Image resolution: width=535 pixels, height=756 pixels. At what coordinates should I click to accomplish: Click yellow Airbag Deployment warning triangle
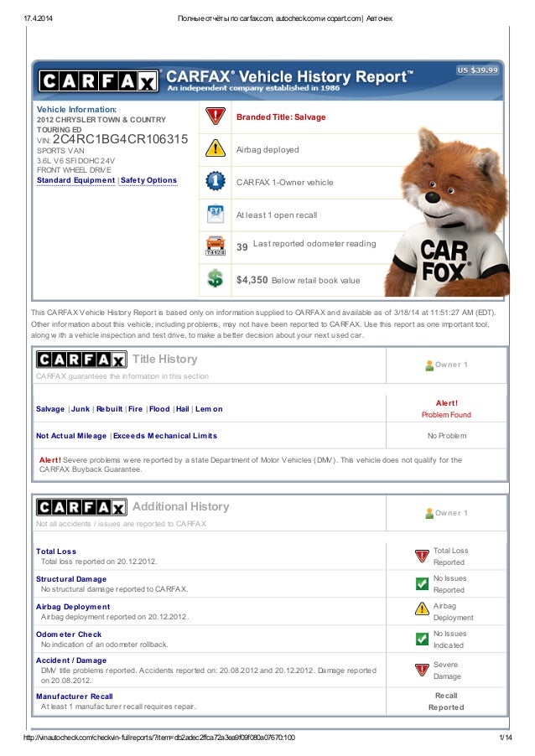coord(422,609)
